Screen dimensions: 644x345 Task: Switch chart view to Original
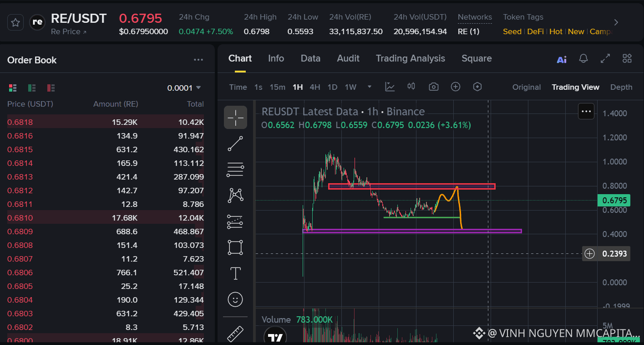pos(527,87)
